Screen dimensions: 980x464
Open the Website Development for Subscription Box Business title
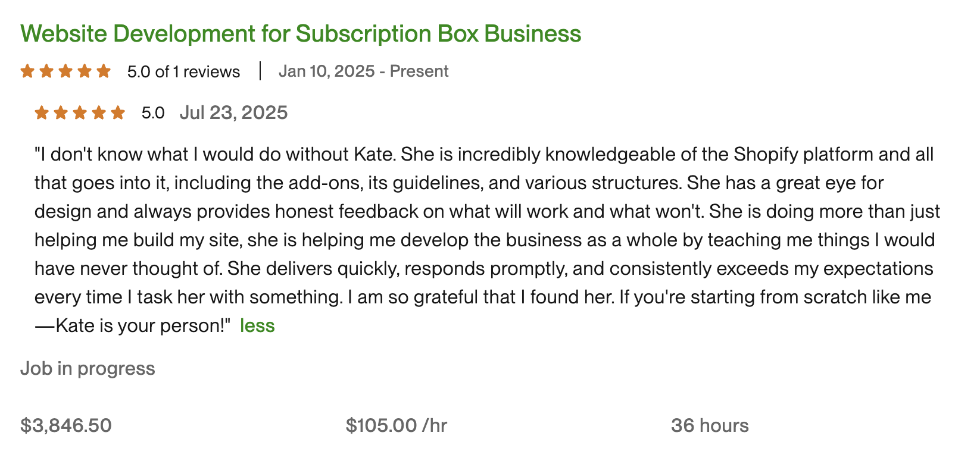pyautogui.click(x=301, y=33)
